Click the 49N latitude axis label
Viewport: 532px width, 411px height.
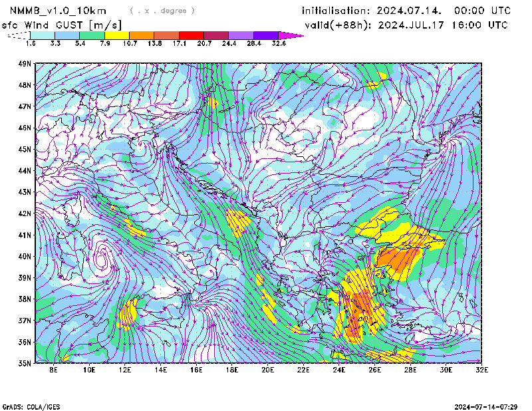(25, 64)
